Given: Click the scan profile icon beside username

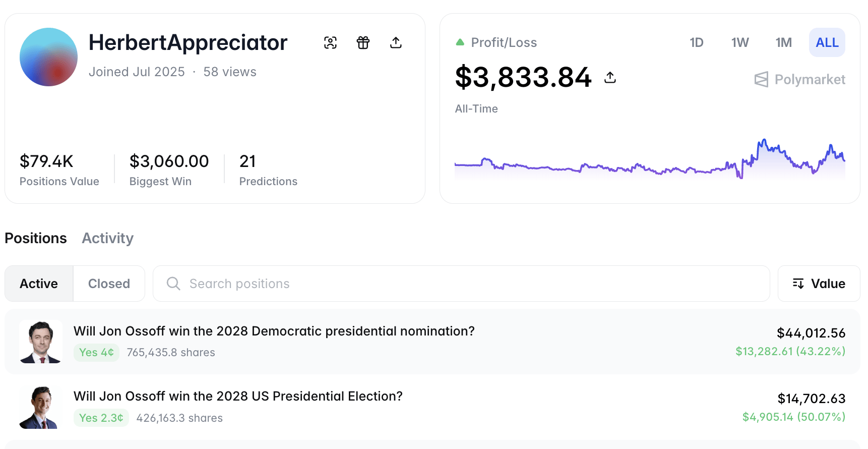Looking at the screenshot, I should coord(330,43).
